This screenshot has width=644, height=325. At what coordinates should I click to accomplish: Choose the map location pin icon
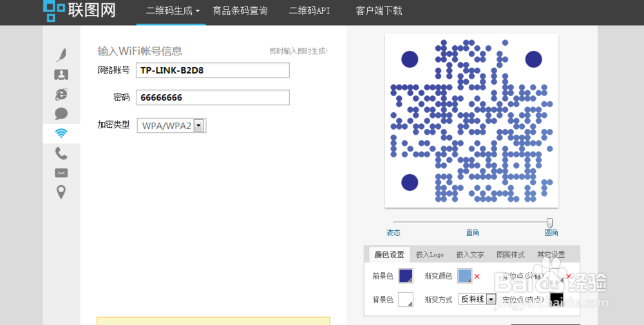[61, 192]
